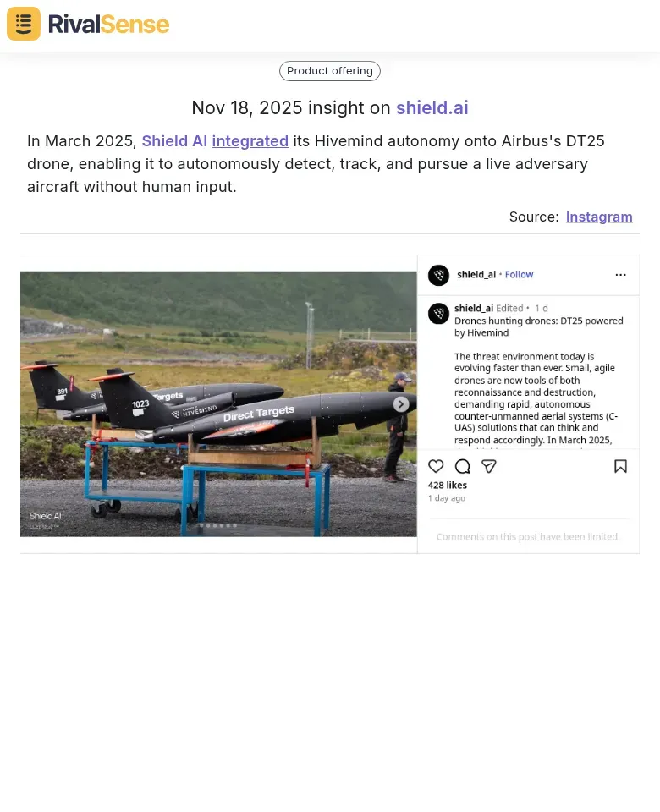Follow the shield_ai account

coord(519,274)
